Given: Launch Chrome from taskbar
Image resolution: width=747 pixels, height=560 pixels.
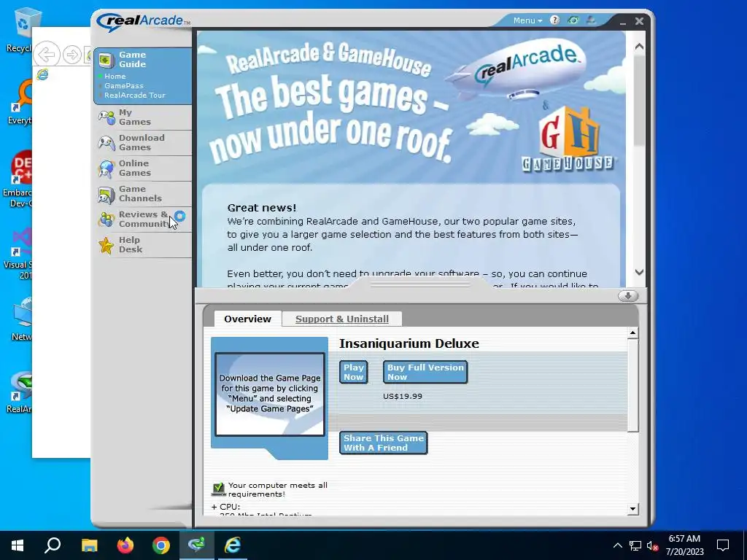Looking at the screenshot, I should coord(161,545).
